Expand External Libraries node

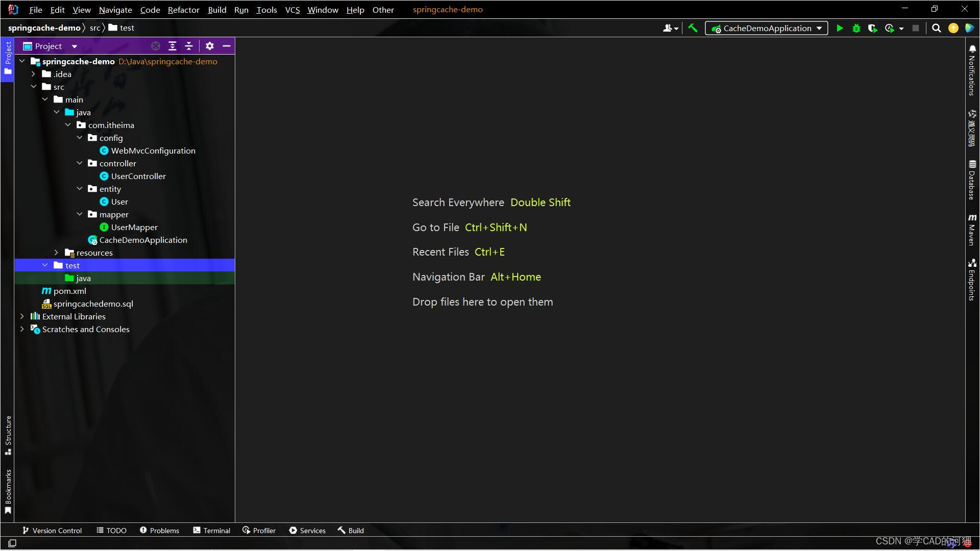tap(22, 316)
